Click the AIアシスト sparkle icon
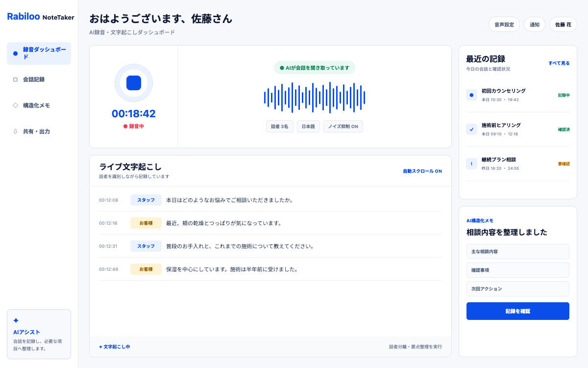This screenshot has height=368, width=588. click(x=16, y=320)
